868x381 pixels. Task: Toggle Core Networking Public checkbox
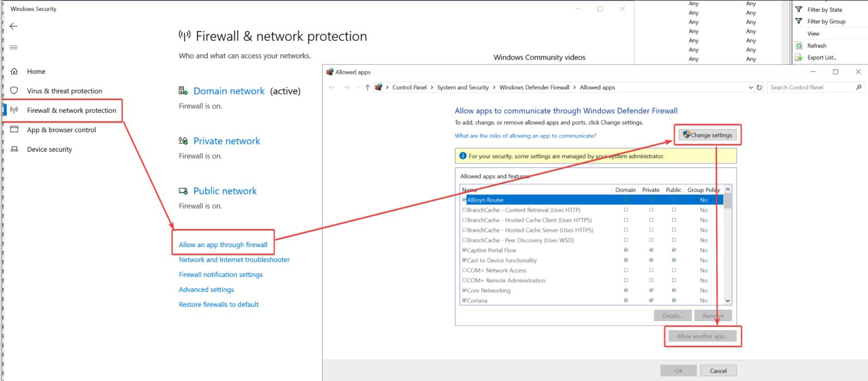point(674,290)
